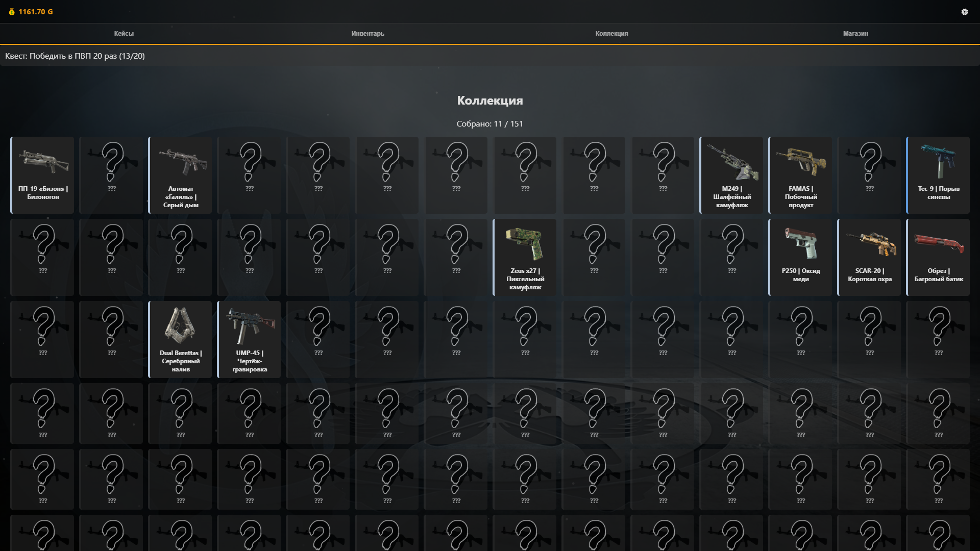Click the UMP-45 submachine gun image
Viewport: 980px width, 551px height.
click(x=250, y=325)
